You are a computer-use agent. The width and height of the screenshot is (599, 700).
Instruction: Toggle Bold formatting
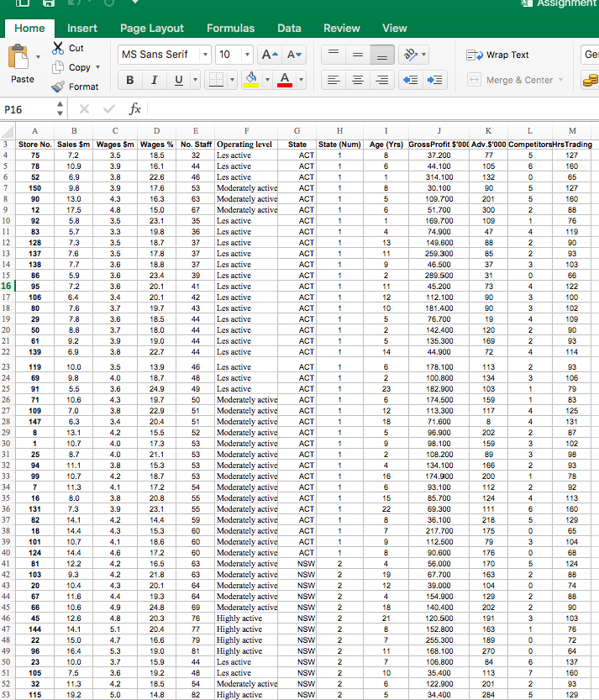130,80
